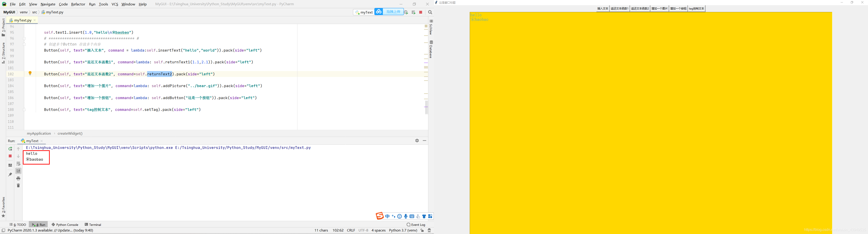This screenshot has height=234, width=868.
Task: Open the Tools menu
Action: pyautogui.click(x=104, y=4)
